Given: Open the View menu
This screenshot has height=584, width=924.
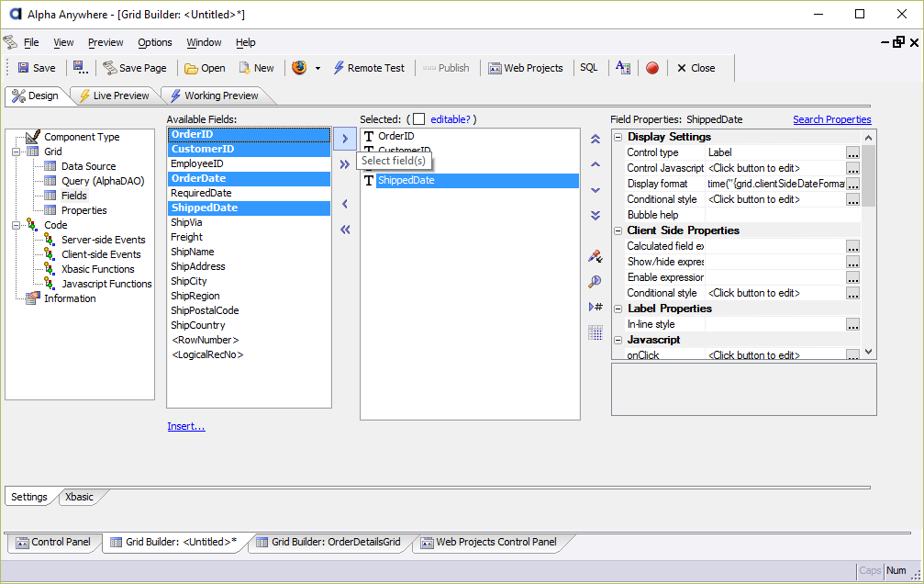Looking at the screenshot, I should point(63,42).
